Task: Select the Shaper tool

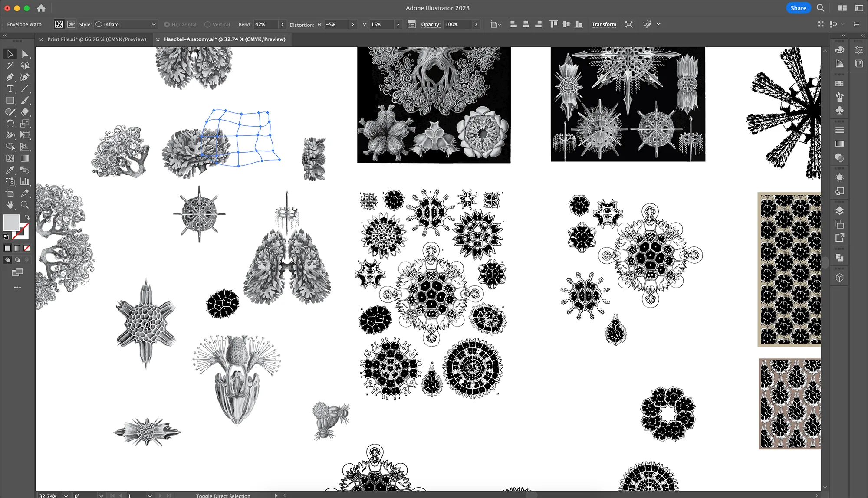Action: point(10,112)
